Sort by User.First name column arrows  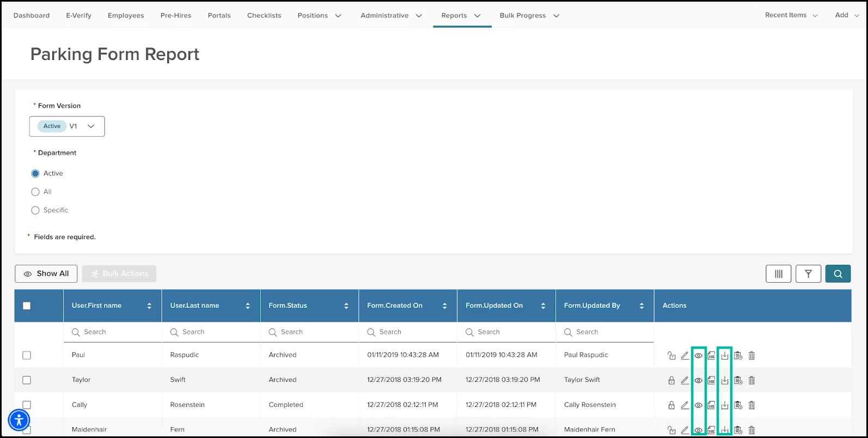(149, 306)
